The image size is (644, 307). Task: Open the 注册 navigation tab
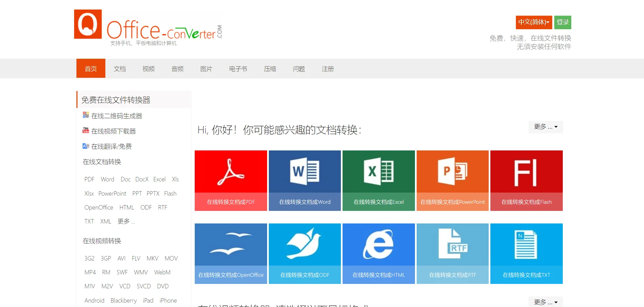click(x=328, y=69)
